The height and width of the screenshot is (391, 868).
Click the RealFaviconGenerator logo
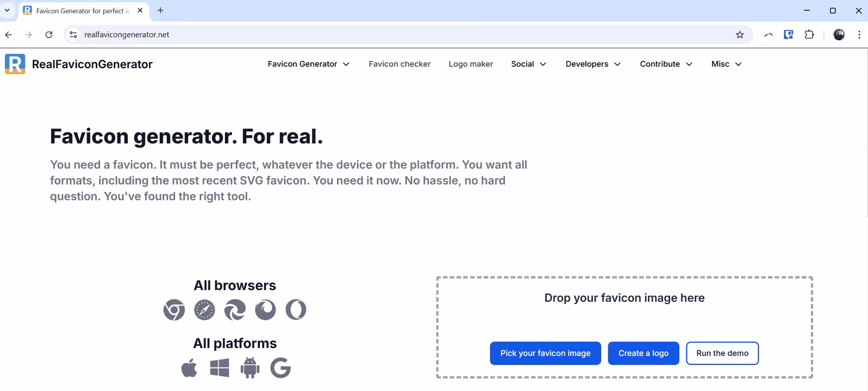(80, 63)
